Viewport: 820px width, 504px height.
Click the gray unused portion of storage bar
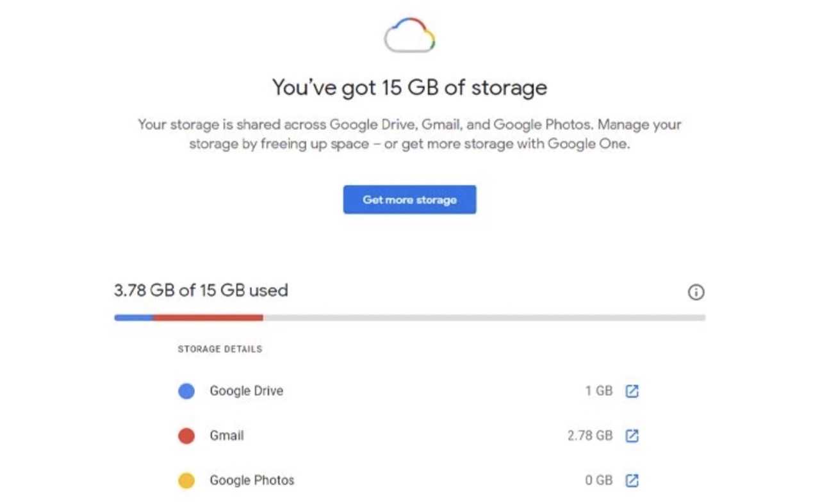(x=484, y=318)
